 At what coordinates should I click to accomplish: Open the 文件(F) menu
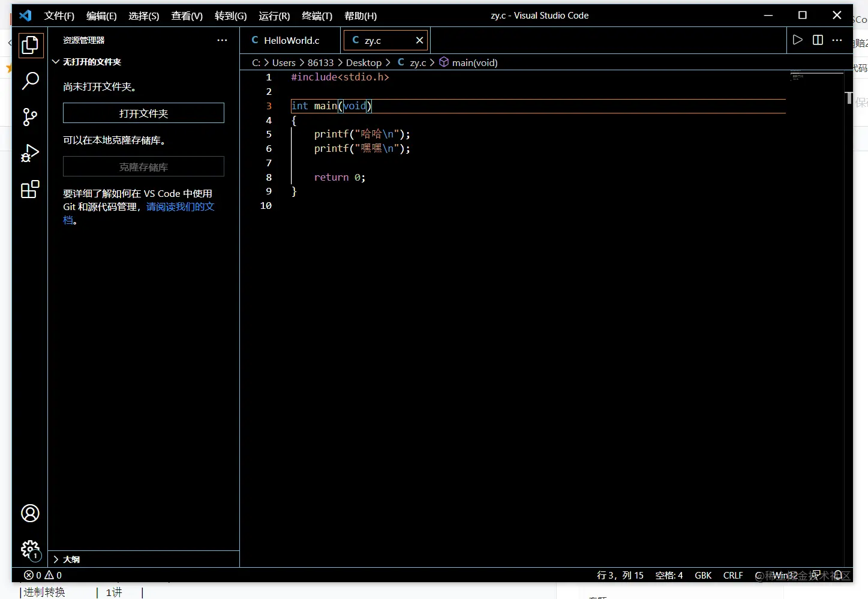[x=59, y=16]
